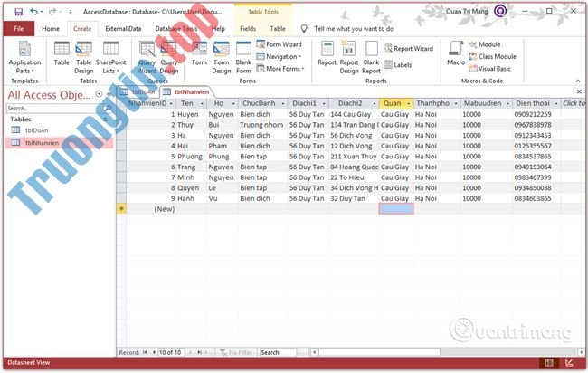Close the tblNhanvien document window

pyautogui.click(x=579, y=91)
